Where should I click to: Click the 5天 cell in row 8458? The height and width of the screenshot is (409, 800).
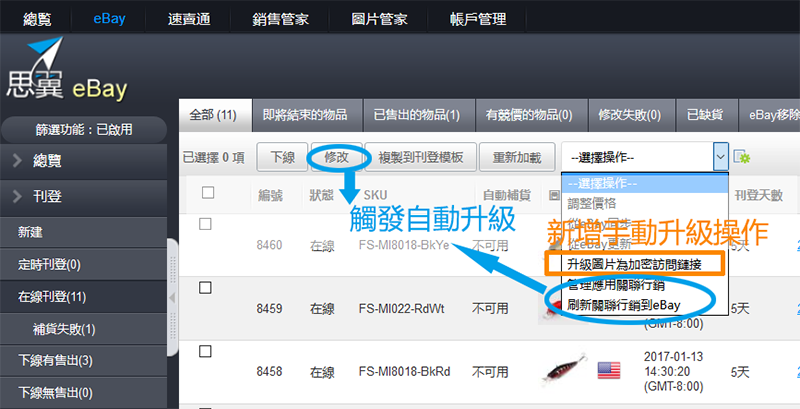pos(740,372)
